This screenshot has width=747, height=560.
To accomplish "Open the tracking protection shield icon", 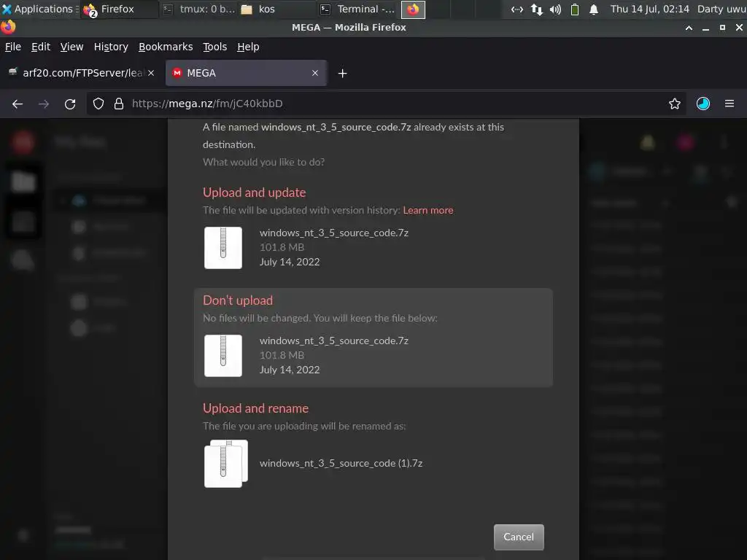I will [98, 104].
